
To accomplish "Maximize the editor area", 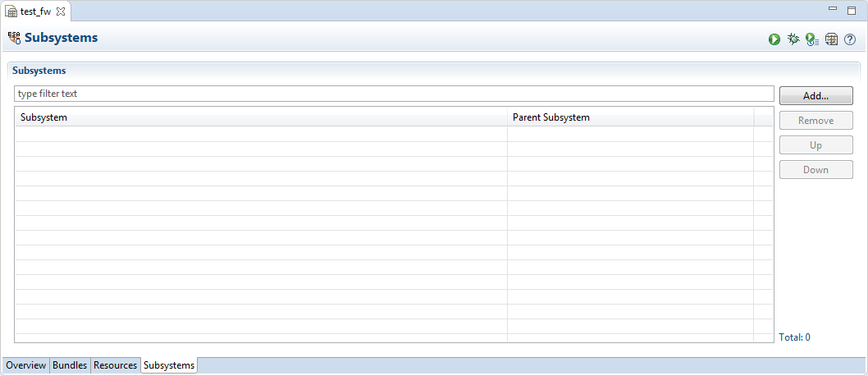I will pyautogui.click(x=852, y=9).
